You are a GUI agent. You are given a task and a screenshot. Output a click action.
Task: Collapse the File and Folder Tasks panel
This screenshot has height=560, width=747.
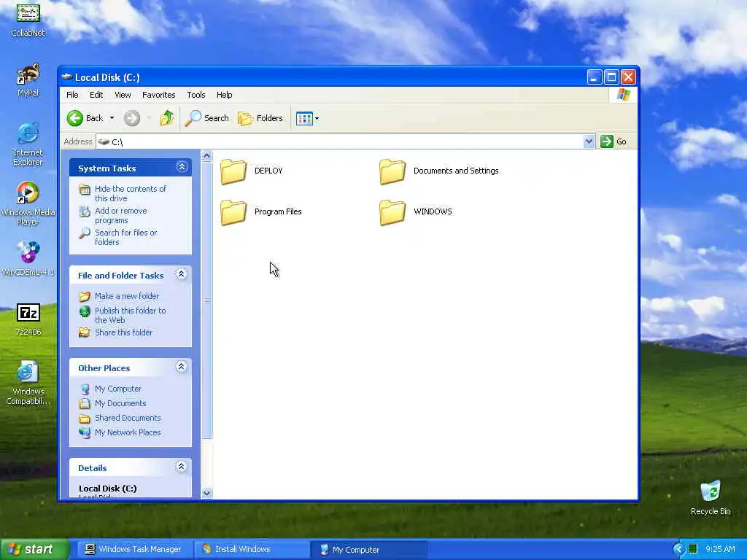click(181, 274)
